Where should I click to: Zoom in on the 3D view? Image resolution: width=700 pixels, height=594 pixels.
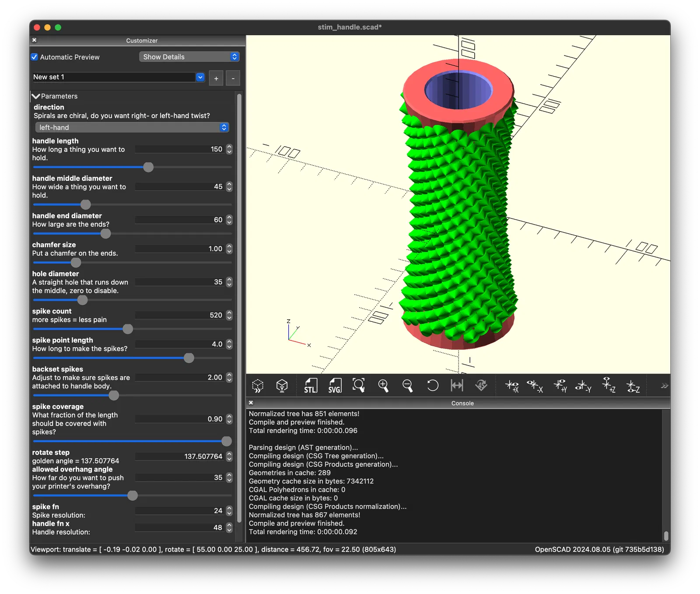point(383,386)
